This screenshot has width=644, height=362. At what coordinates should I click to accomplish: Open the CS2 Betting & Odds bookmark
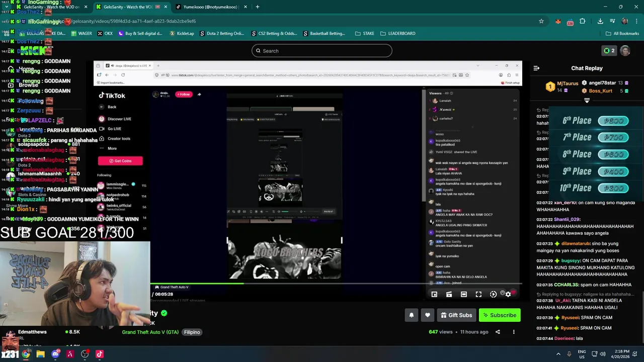click(274, 34)
